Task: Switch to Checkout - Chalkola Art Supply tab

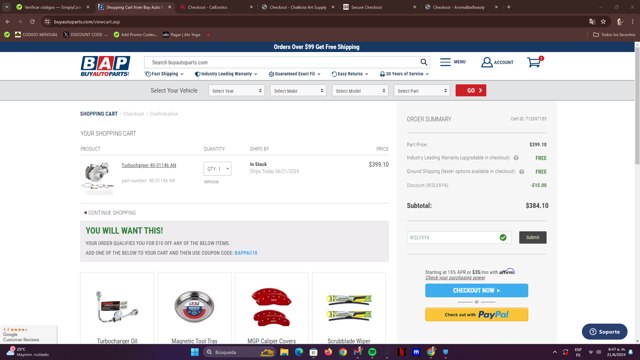Action: coord(297,7)
